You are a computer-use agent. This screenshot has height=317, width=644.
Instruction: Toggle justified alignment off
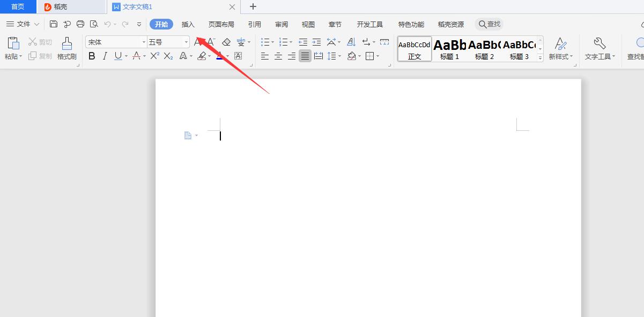pos(305,55)
